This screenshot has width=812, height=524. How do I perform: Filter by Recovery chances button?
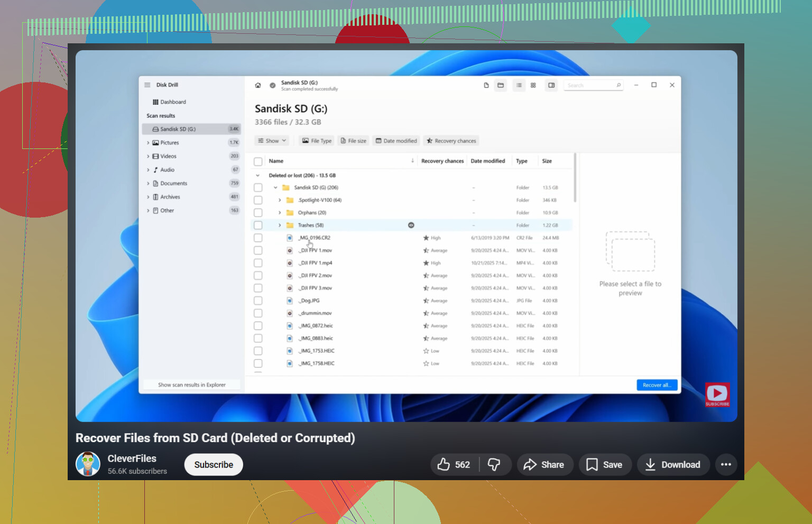451,141
